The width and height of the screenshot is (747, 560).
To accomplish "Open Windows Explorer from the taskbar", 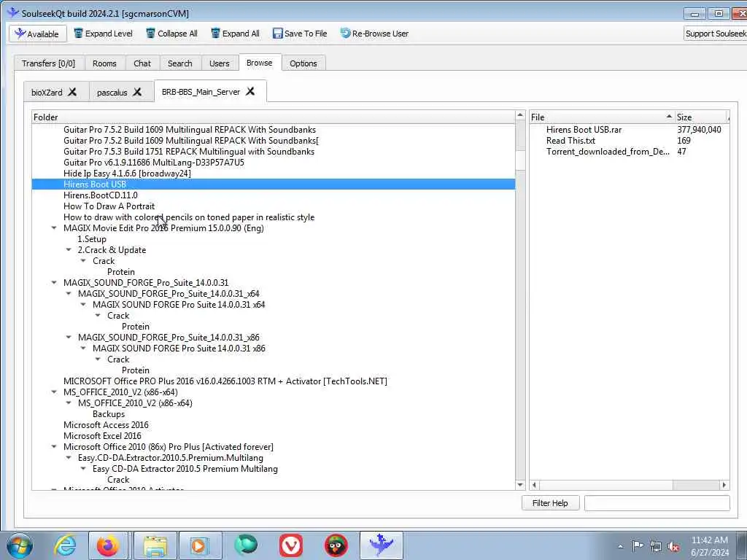I will pos(155,545).
